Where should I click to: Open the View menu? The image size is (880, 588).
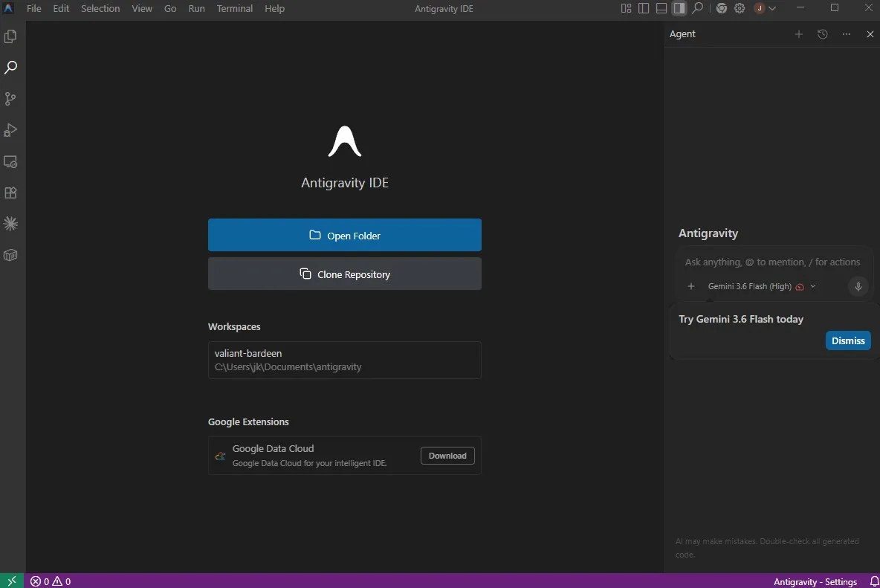[142, 8]
